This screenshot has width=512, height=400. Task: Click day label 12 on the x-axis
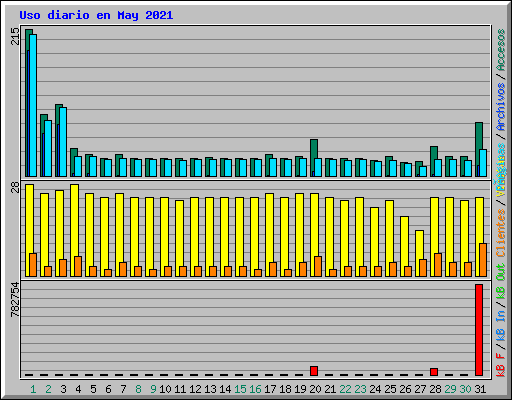click(x=195, y=389)
